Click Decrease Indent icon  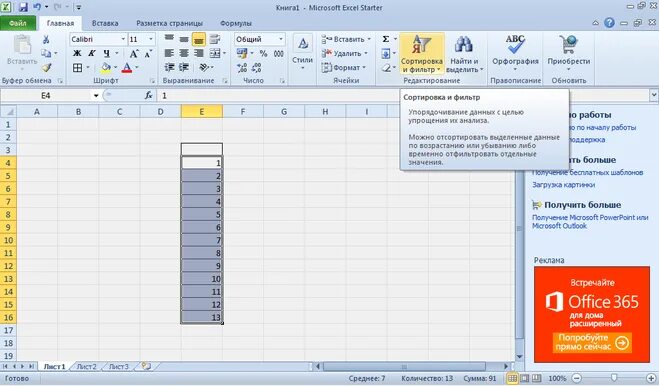coord(169,67)
